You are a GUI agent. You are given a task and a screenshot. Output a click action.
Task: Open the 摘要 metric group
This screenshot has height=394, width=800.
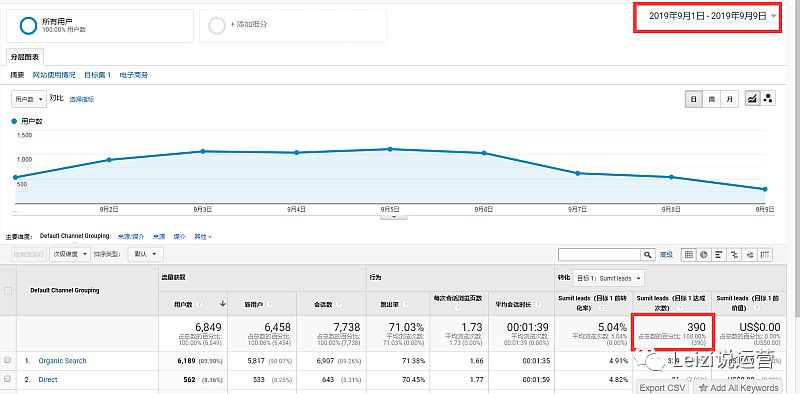point(17,75)
